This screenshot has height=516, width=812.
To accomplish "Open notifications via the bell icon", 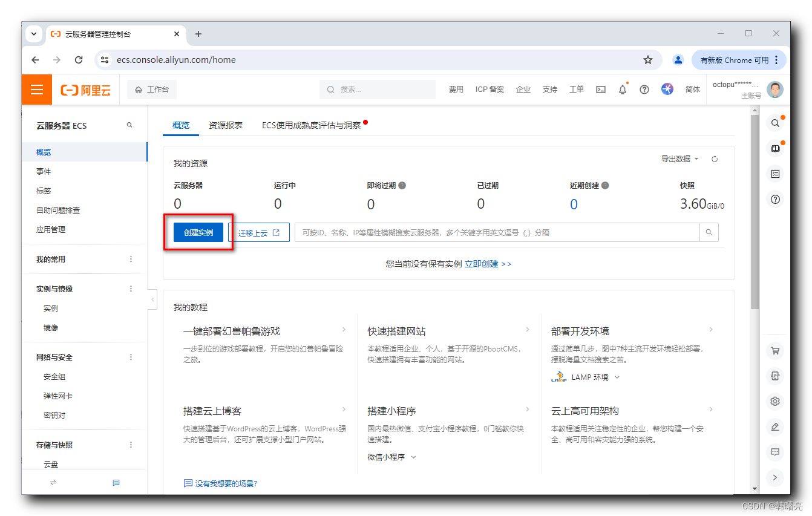I will point(623,89).
